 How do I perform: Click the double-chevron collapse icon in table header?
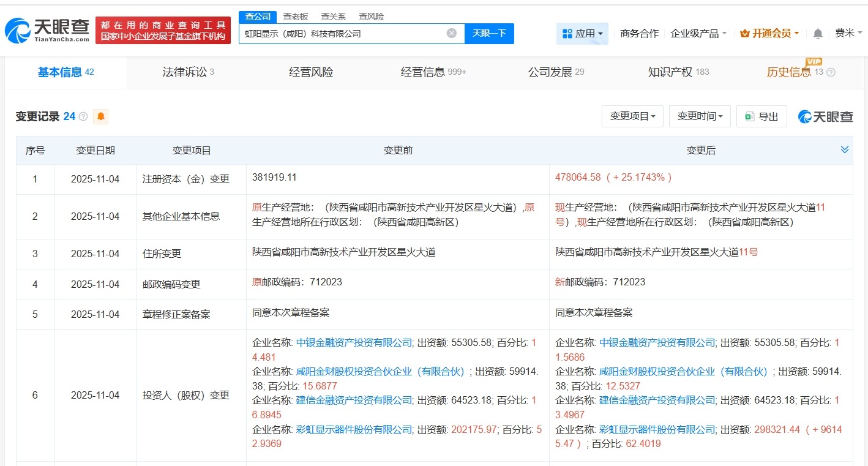(845, 149)
